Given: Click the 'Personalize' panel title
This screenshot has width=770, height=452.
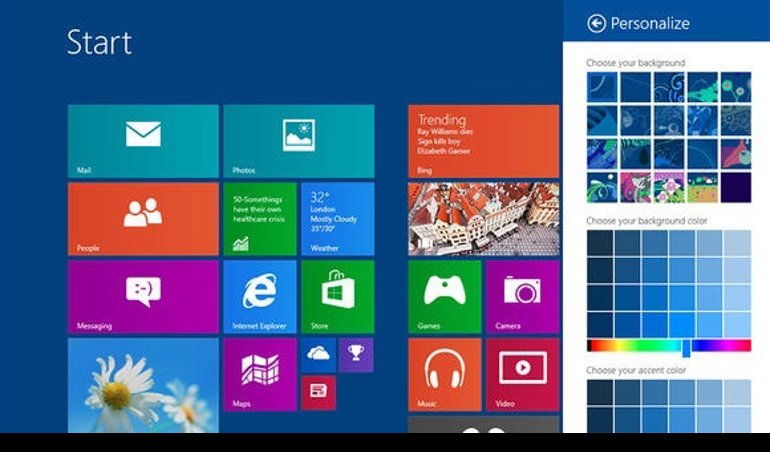Looking at the screenshot, I should 650,23.
